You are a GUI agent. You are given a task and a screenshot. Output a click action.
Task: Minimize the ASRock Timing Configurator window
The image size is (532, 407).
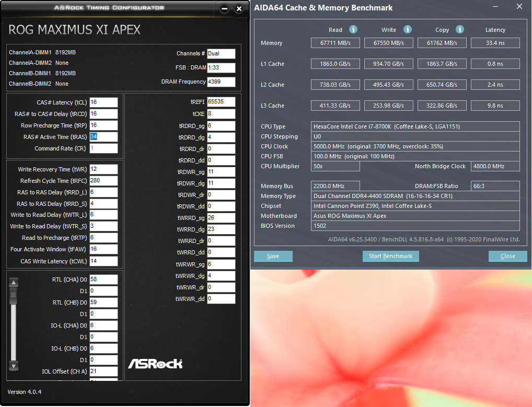pyautogui.click(x=224, y=9)
